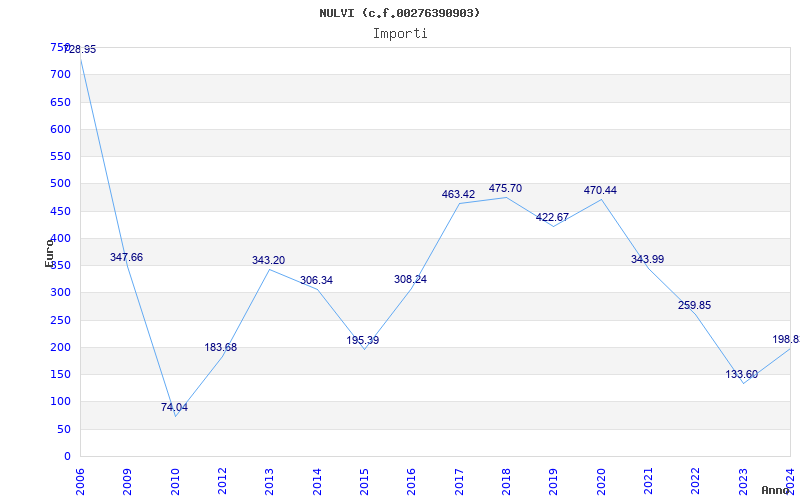Select the 343.20 data label
The width and height of the screenshot is (800, 500).
pyautogui.click(x=268, y=261)
